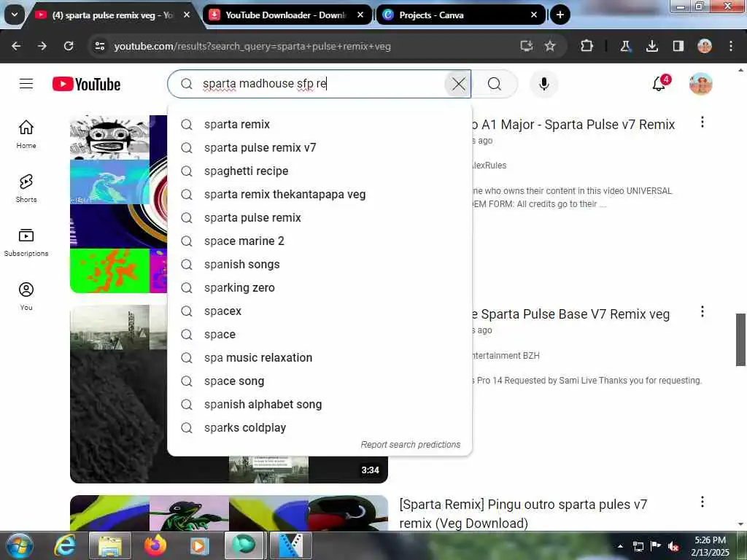Select 'sparks coldplay' suggestion
The width and height of the screenshot is (747, 560).
[320, 427]
